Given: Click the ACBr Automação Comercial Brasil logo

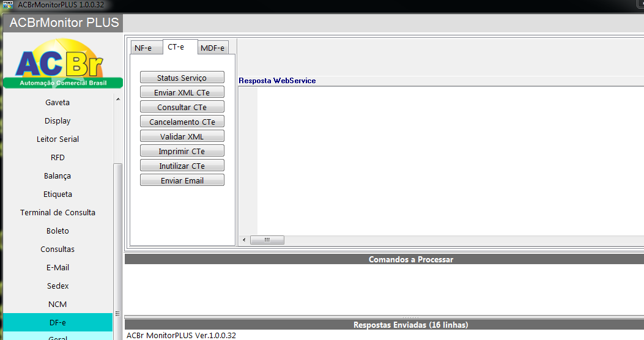Looking at the screenshot, I should pyautogui.click(x=63, y=63).
